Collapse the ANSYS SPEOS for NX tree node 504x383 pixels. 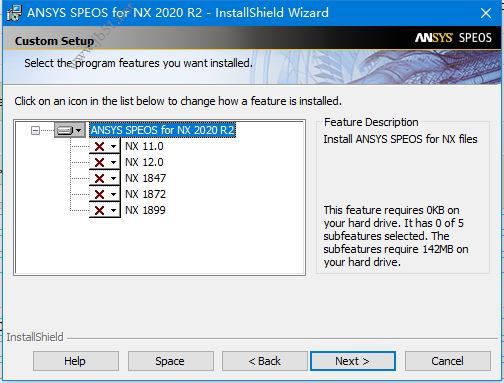35,130
